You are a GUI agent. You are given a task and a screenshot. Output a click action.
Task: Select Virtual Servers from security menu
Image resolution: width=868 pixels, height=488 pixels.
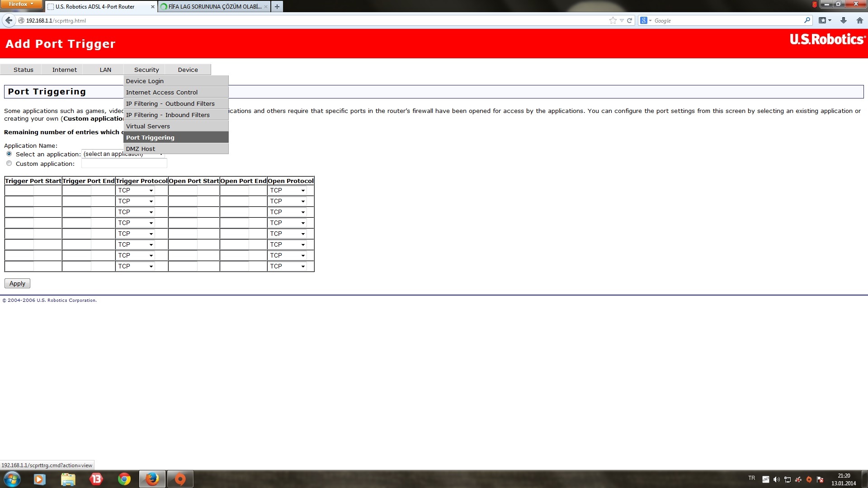click(147, 126)
